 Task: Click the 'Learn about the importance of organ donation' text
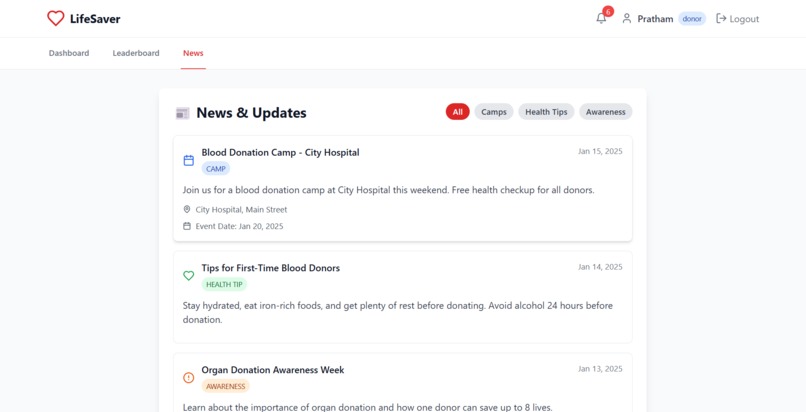368,407
